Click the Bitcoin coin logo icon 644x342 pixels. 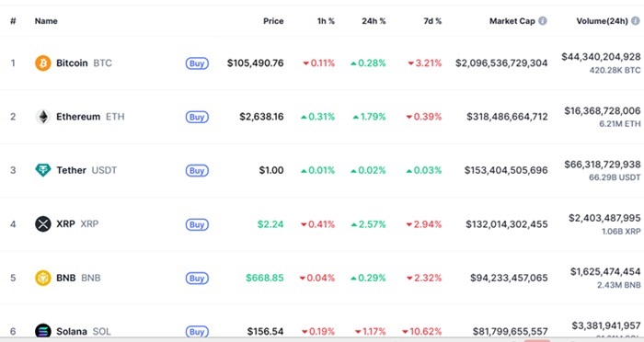(x=42, y=63)
